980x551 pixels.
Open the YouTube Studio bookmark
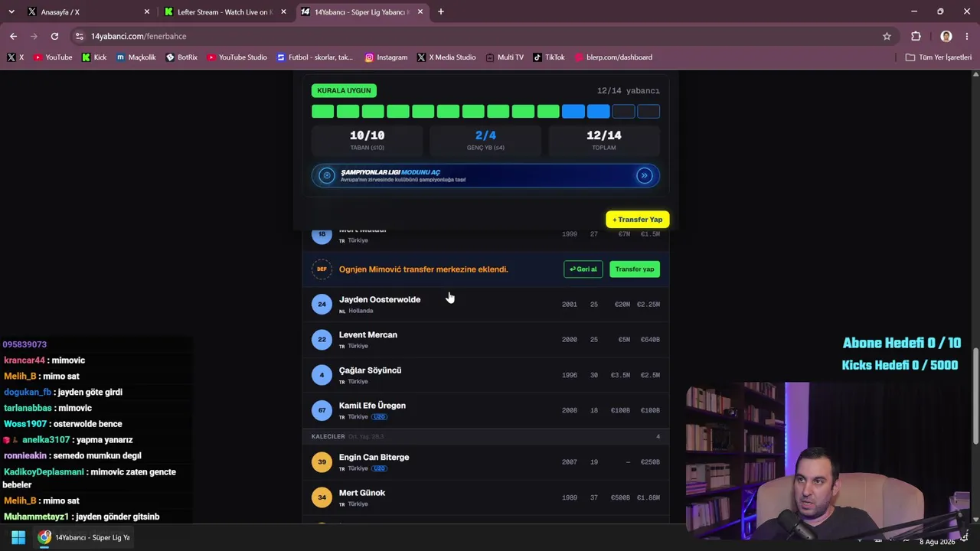237,57
